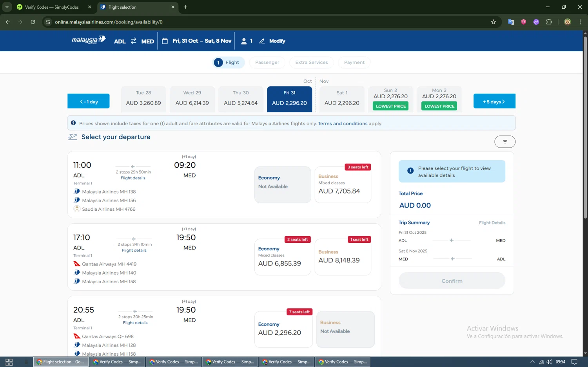Select Thu 30 date at AUD 5,274.64

pyautogui.click(x=241, y=99)
